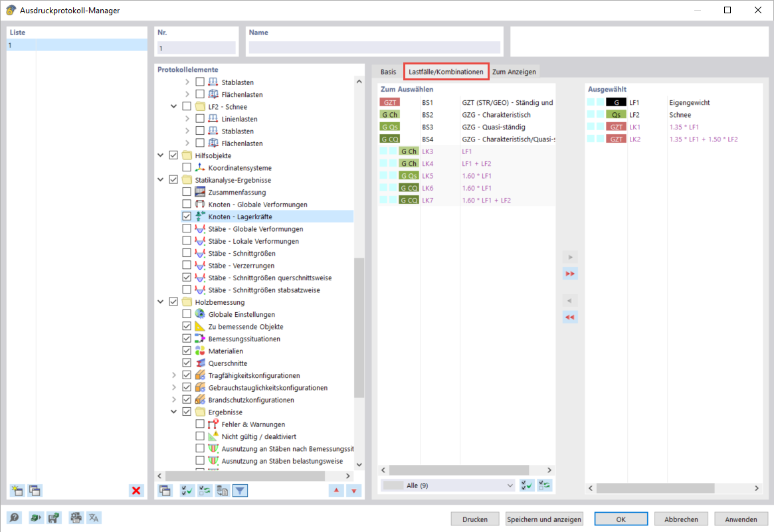Confirm with OK button
This screenshot has width=774, height=532.
click(x=621, y=519)
